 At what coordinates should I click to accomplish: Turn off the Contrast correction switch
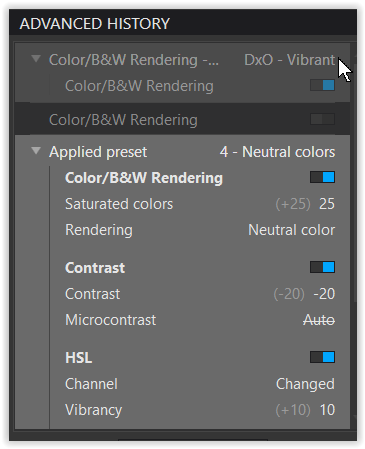tap(322, 267)
